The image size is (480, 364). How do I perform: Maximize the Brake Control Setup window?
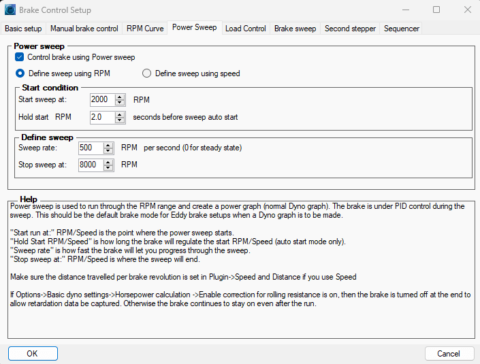tap(436, 10)
